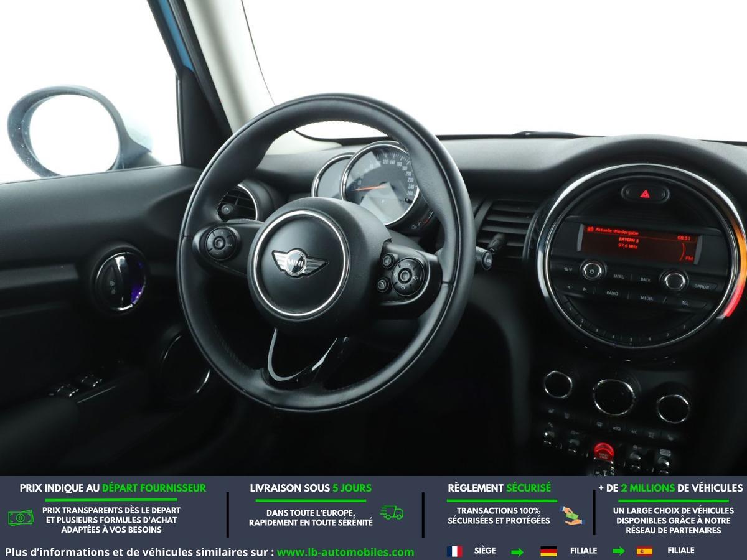The width and height of the screenshot is (747, 560).
Task: Click the "UN LARGE CHOIX DE VÉHICULES" text
Action: tap(673, 510)
